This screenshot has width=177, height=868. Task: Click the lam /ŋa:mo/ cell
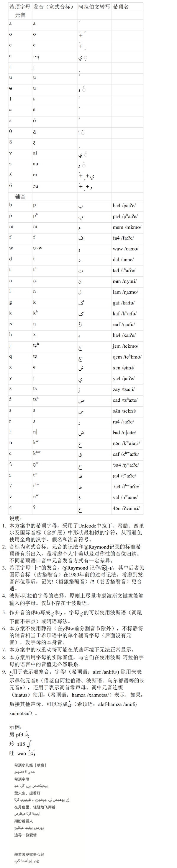(x=125, y=292)
